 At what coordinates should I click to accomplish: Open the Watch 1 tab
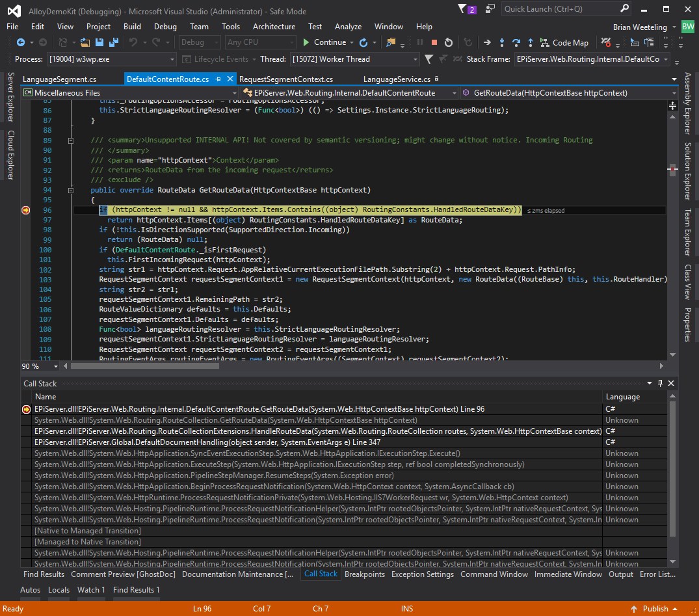pyautogui.click(x=92, y=590)
